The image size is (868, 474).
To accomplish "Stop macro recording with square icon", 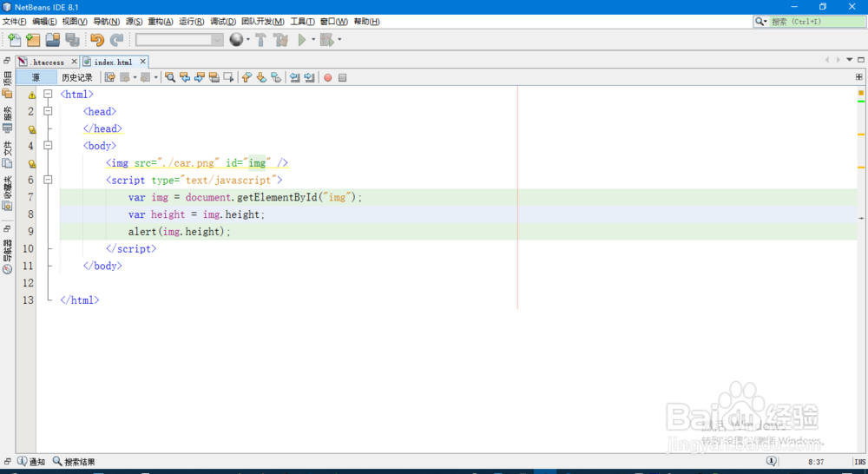I will [343, 77].
